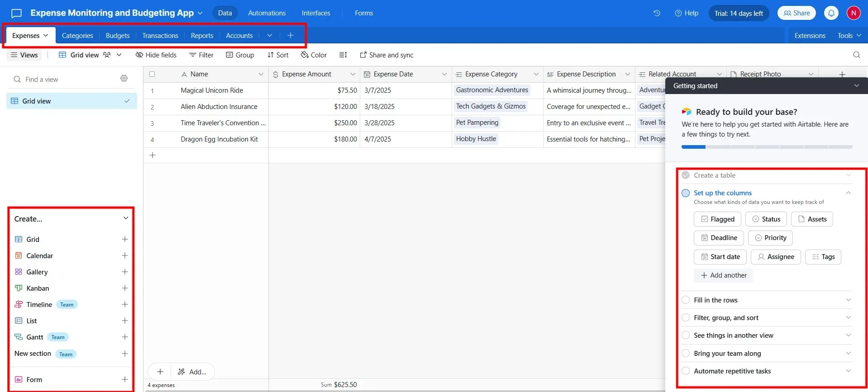Open the Sort option

coord(278,55)
